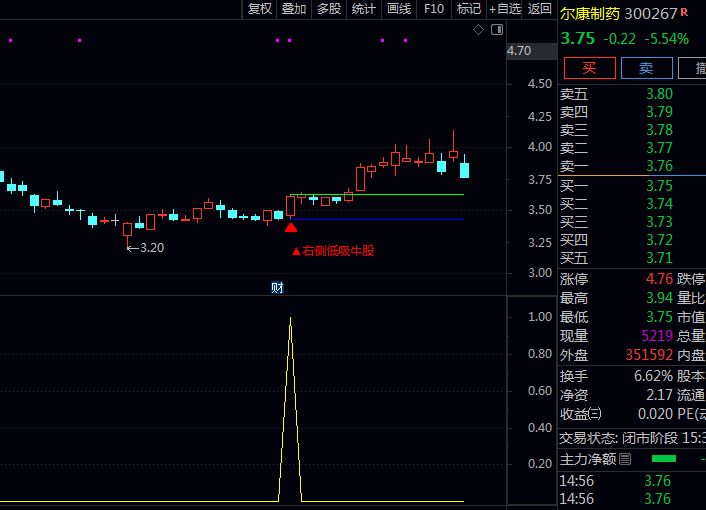Click 涨停 value 4.76
Screen dimensions: 706x510
point(659,279)
